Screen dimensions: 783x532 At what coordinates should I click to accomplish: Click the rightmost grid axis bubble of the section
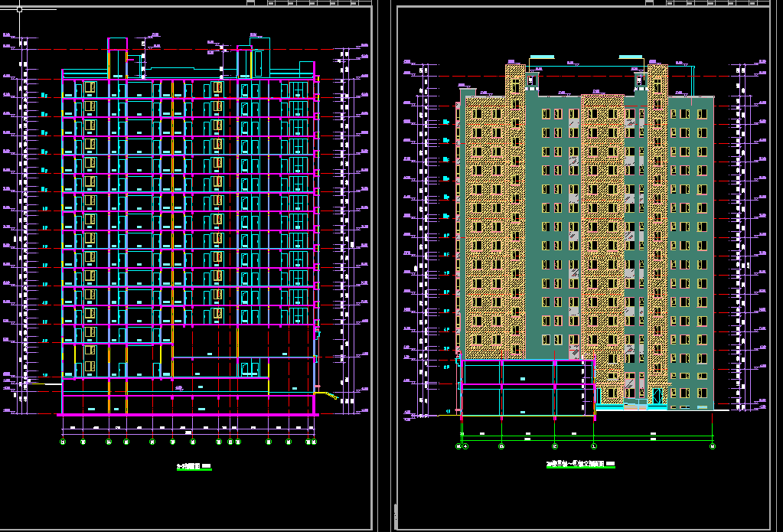click(312, 442)
